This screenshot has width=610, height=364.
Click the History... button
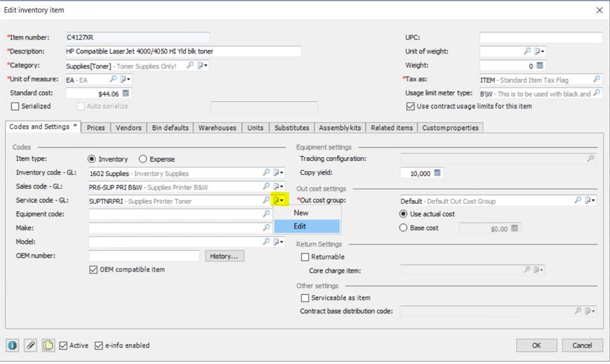click(224, 256)
